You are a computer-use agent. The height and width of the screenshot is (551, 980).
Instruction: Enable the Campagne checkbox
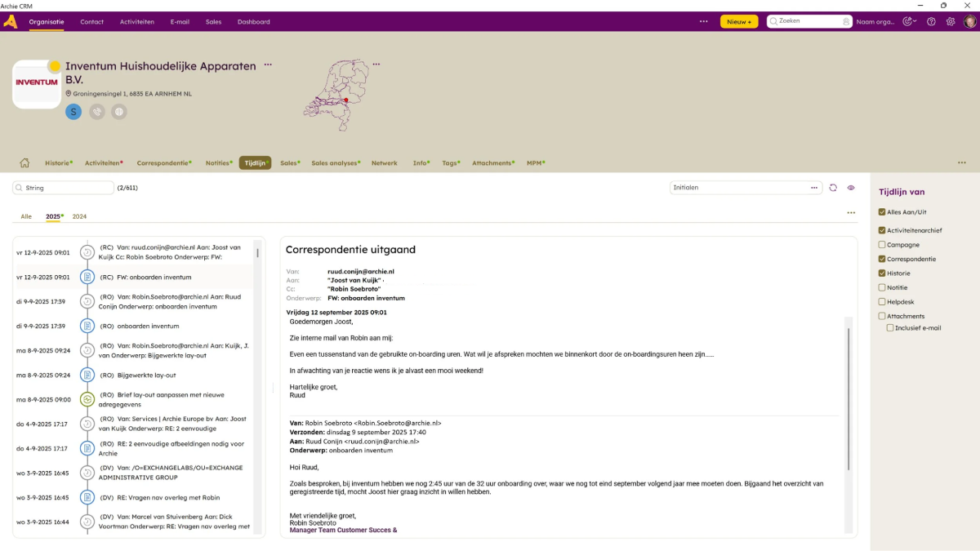tap(882, 245)
